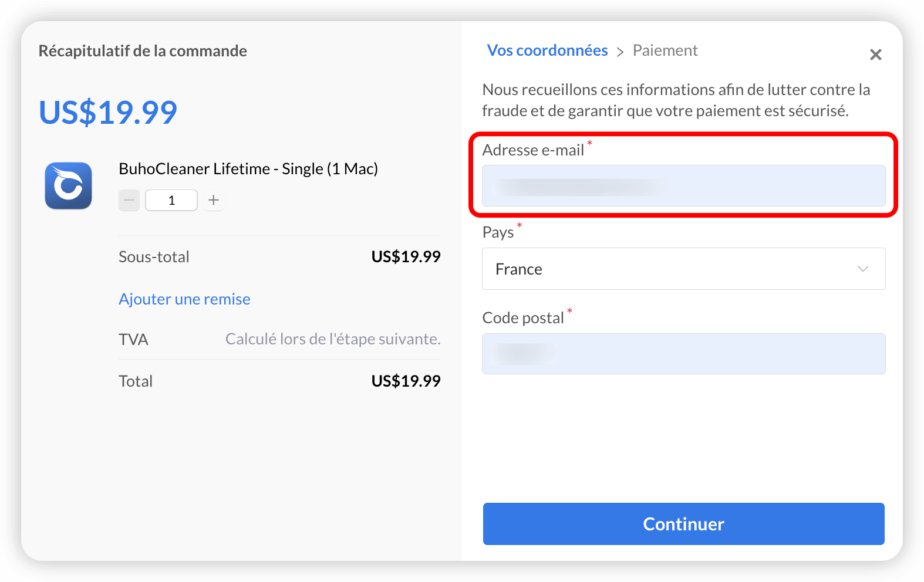The image size is (924, 582).
Task: Open the France country selector
Action: (x=684, y=269)
